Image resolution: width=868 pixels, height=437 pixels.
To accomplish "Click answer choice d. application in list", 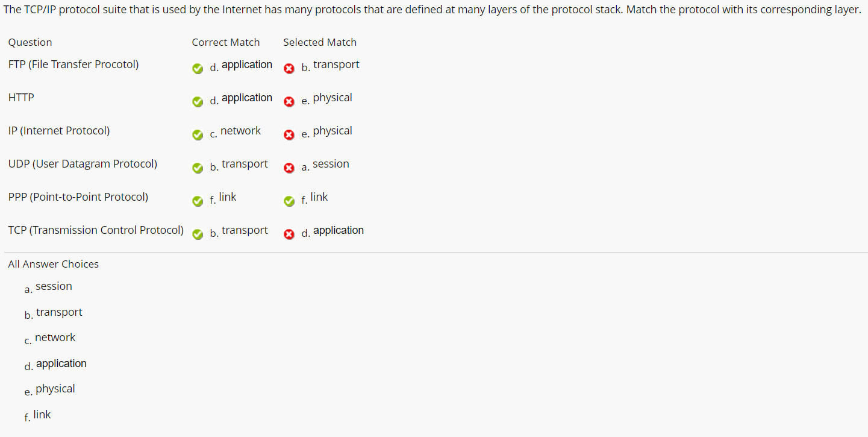I will (55, 364).
